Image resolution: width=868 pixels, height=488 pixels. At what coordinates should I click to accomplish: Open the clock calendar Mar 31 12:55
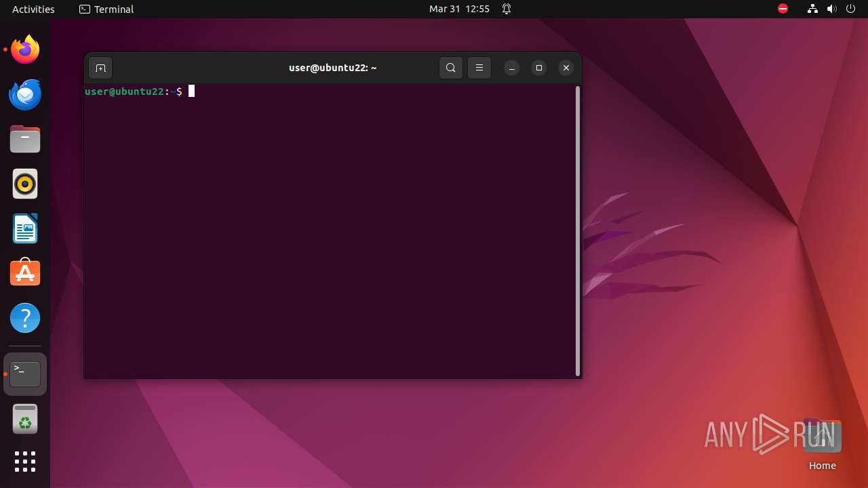[459, 9]
